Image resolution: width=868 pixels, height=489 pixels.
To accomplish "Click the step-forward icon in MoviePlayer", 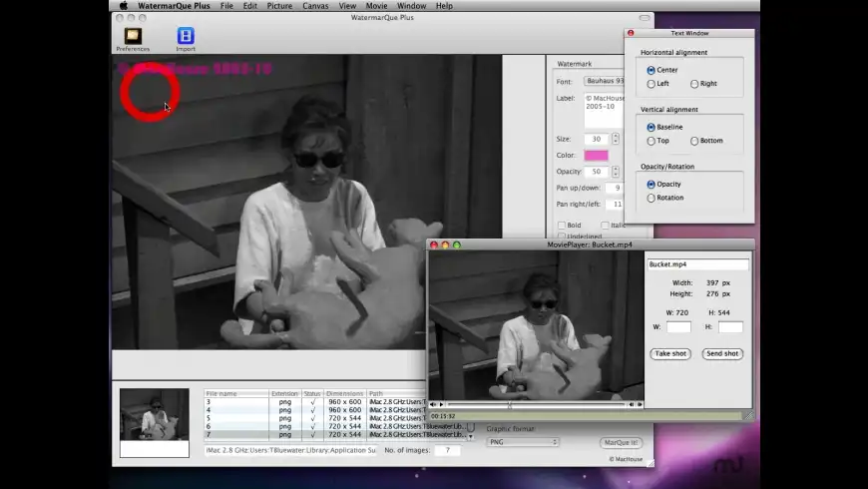I will tap(640, 404).
